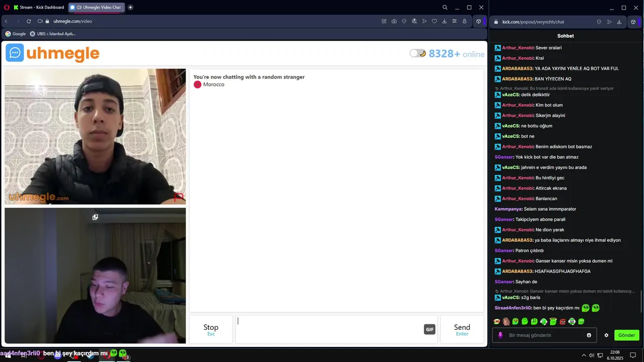The width and height of the screenshot is (644, 362).
Task: Open extensions cube in Kick chat window
Action: point(633,22)
